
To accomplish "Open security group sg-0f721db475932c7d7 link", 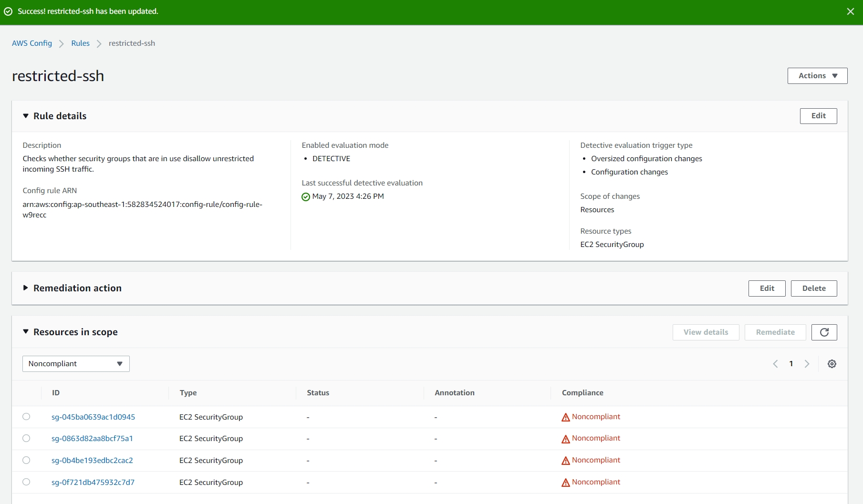I will (93, 482).
